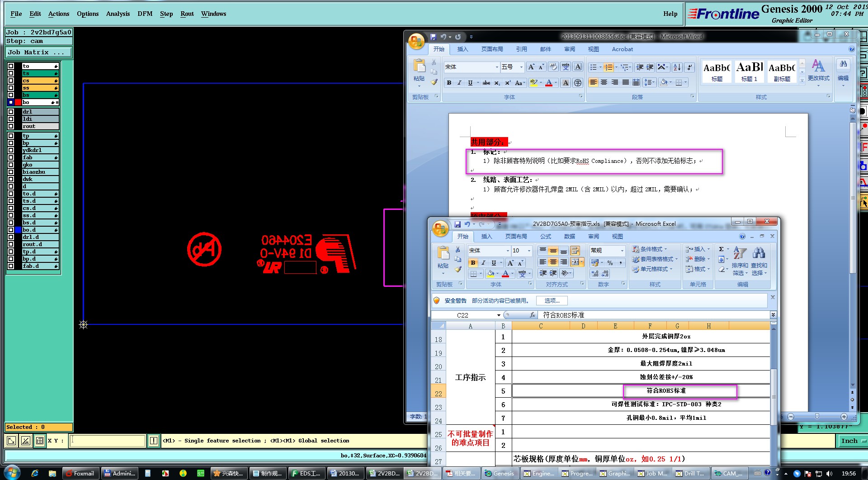Click Excel red font color swatch

coord(505,274)
